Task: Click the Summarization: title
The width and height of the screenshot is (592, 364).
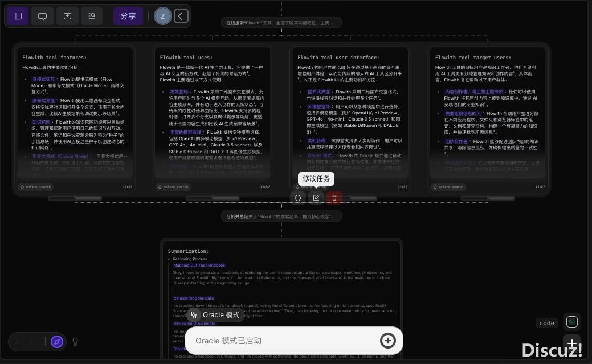Action: pos(188,251)
